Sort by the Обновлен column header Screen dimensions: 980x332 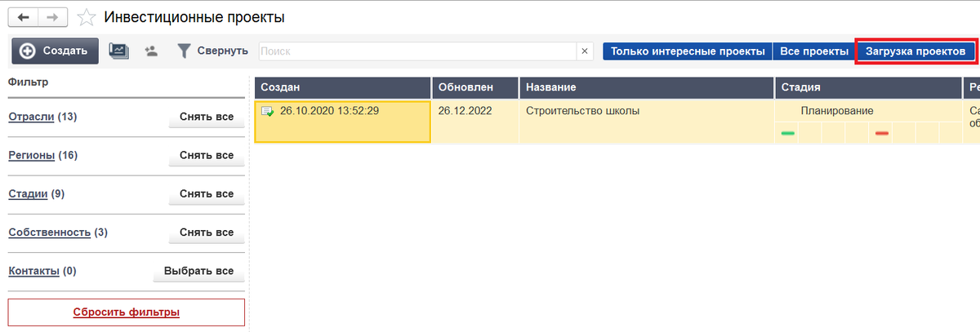[x=475, y=87]
